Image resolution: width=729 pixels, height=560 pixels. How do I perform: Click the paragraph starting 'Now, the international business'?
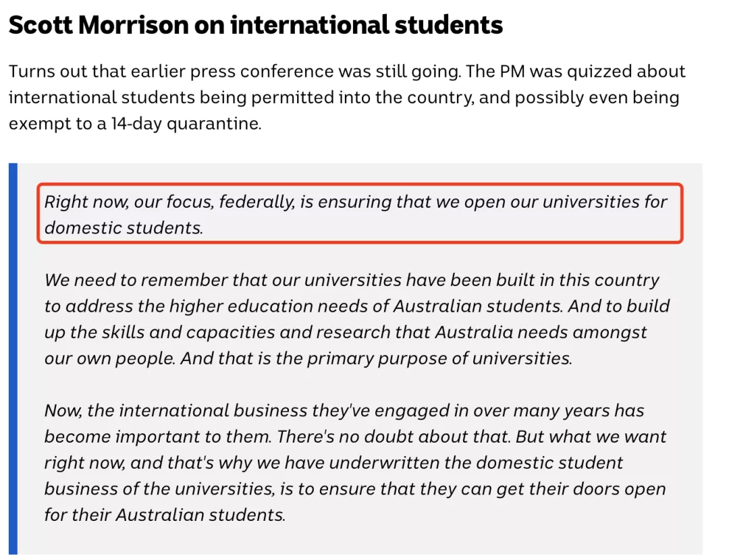(355, 462)
